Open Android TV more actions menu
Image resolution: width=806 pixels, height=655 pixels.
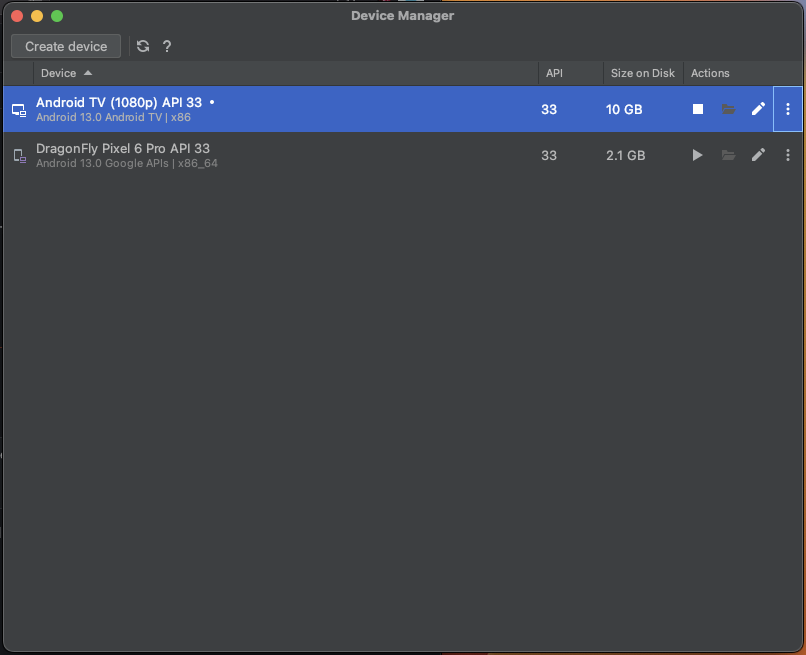(x=788, y=109)
